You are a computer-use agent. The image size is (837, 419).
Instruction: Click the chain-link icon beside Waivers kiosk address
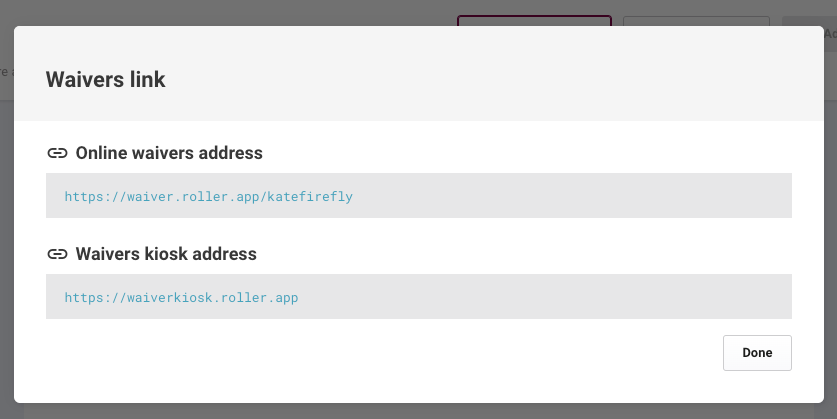tap(57, 254)
